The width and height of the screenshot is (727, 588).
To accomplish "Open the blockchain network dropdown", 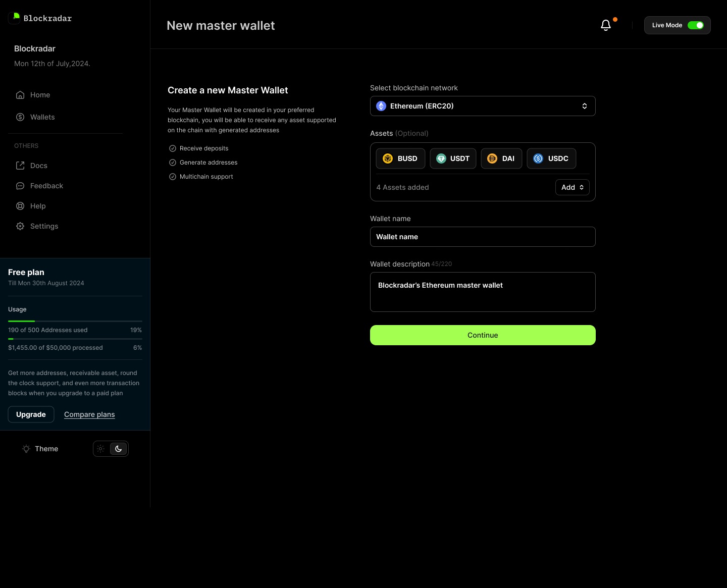I will click(x=483, y=106).
